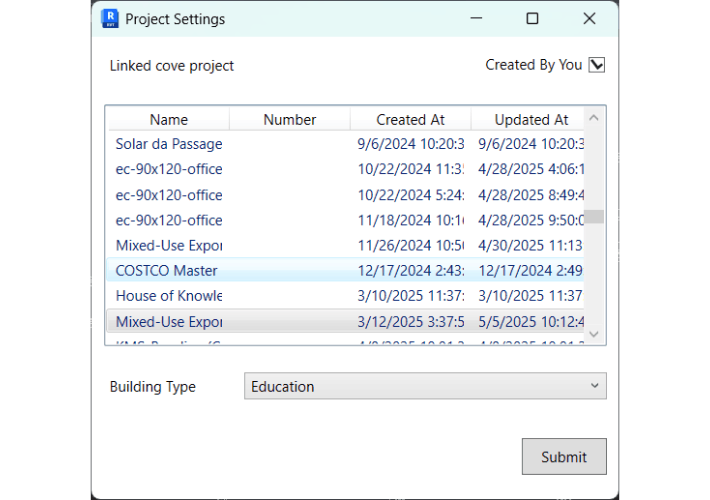
Task: Select the House of Knowledge project row
Action: 168,296
